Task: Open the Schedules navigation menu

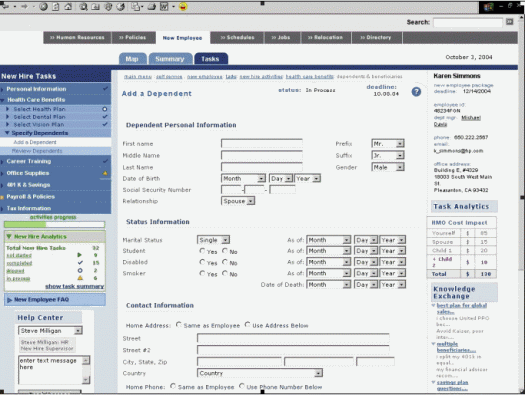Action: 237,37
